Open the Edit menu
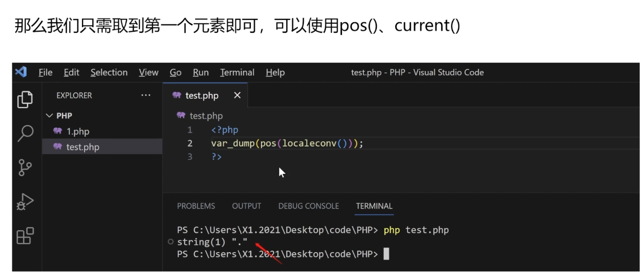The height and width of the screenshot is (277, 644). [71, 72]
